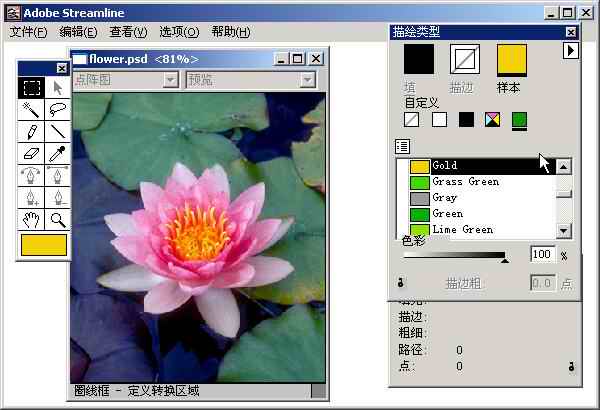Close the 描绘类型 panel
The image size is (600, 410).
click(571, 32)
